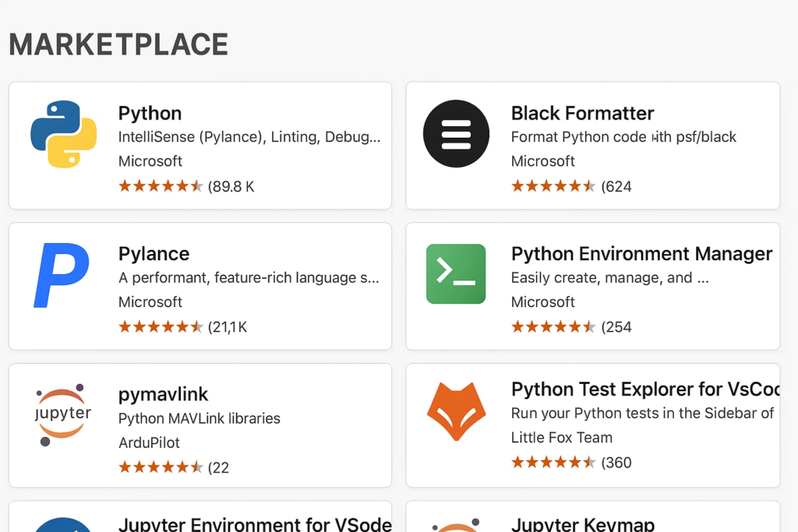Click Microsoft publisher under Python Environment Manager
The height and width of the screenshot is (532, 798).
[x=543, y=301]
